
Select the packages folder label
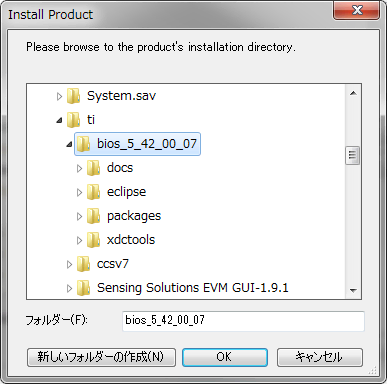coord(134,216)
